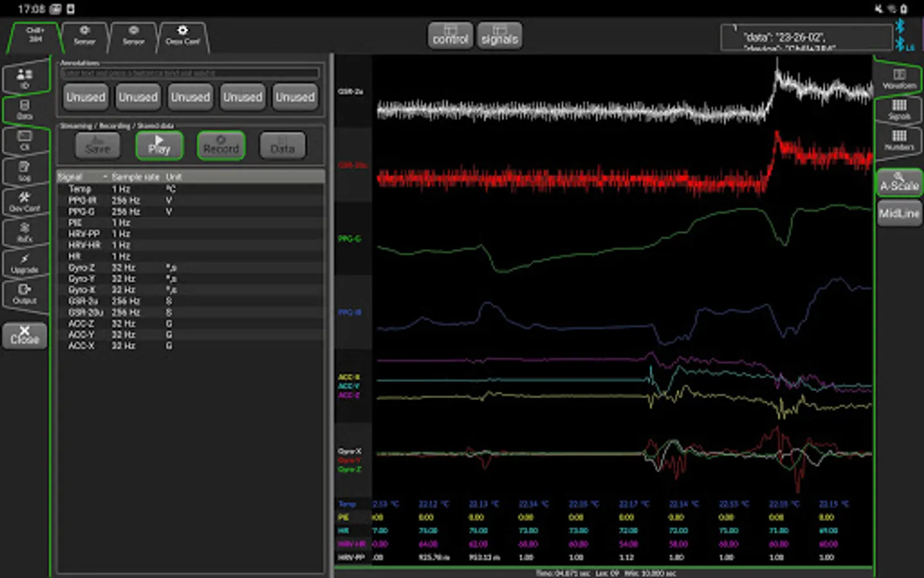The image size is (924, 578).
Task: Open the Dev Conf sidebar section
Action: (x=24, y=201)
